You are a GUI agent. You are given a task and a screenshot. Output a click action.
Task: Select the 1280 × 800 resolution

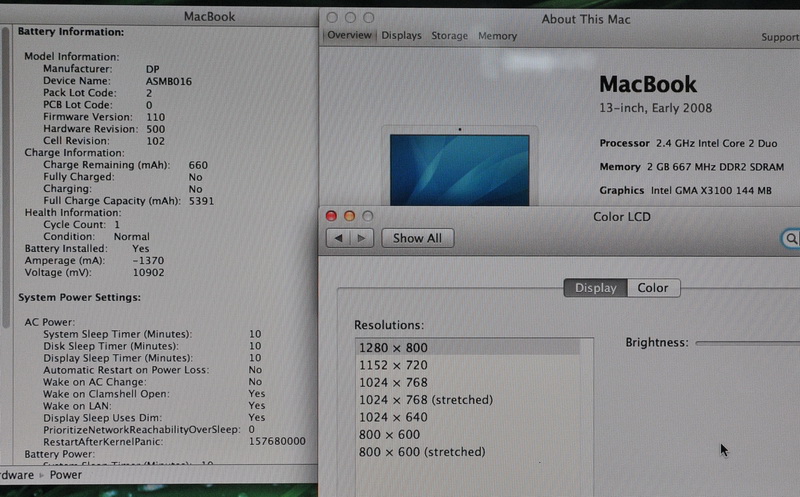pyautogui.click(x=468, y=347)
